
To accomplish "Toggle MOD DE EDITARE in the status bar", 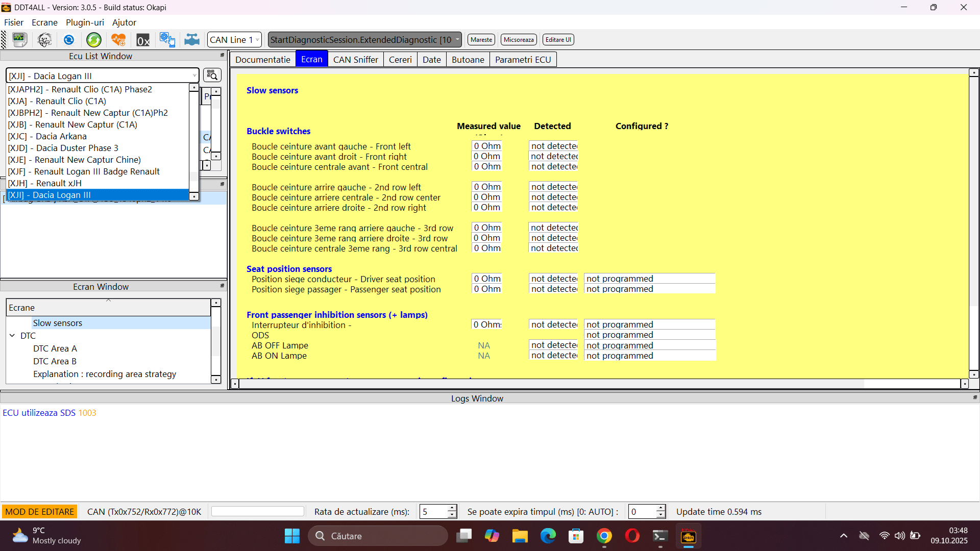I will tap(39, 511).
